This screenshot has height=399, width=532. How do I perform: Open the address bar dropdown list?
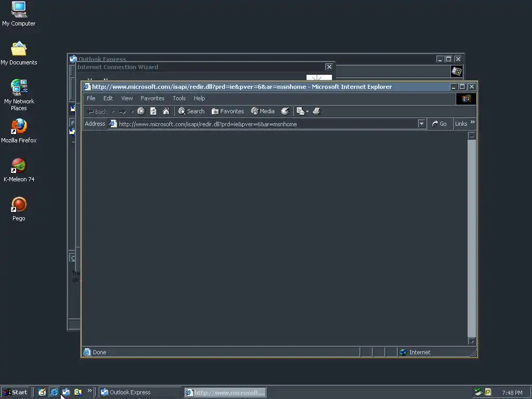[x=421, y=124]
